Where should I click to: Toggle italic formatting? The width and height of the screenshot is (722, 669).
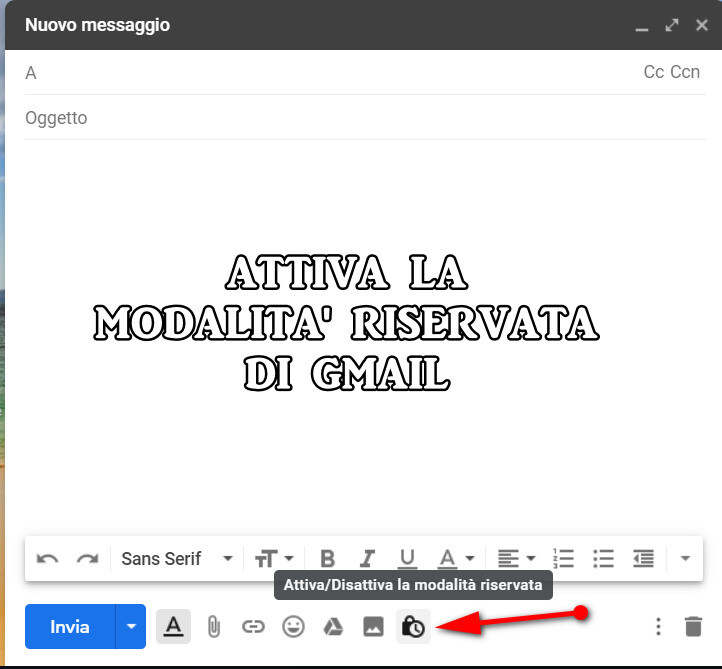367,558
